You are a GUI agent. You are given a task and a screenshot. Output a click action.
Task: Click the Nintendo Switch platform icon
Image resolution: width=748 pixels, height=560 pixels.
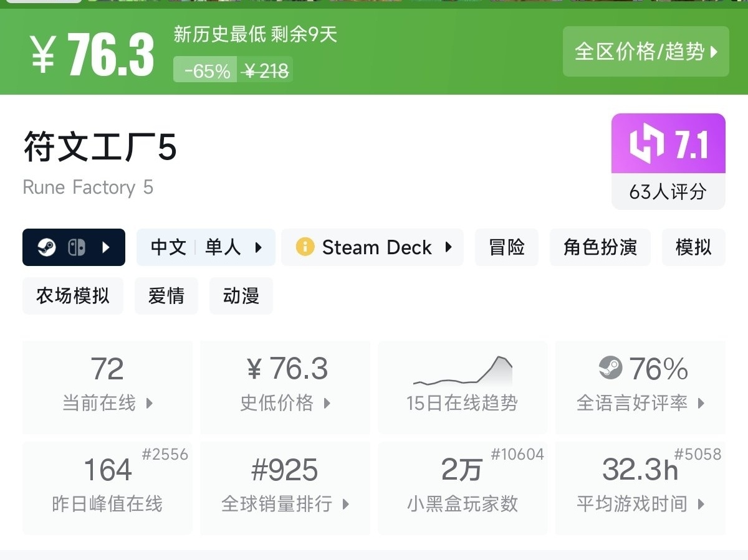[x=77, y=247]
